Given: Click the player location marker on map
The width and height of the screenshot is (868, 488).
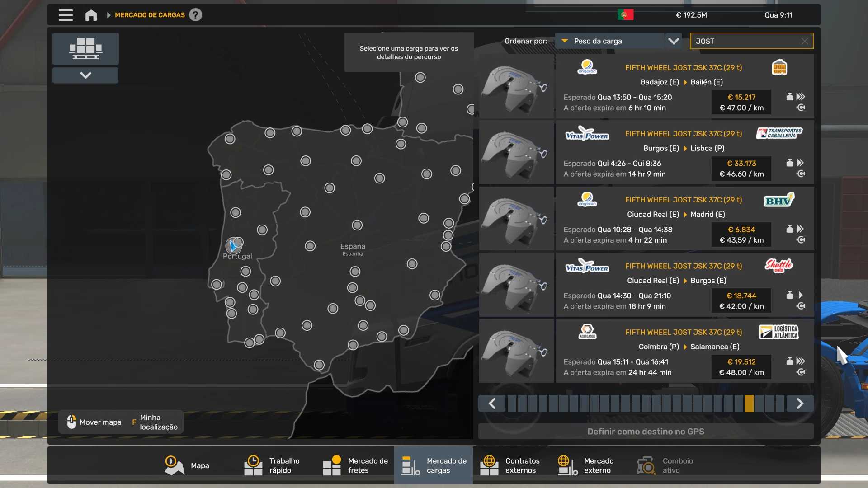Looking at the screenshot, I should pos(233,246).
